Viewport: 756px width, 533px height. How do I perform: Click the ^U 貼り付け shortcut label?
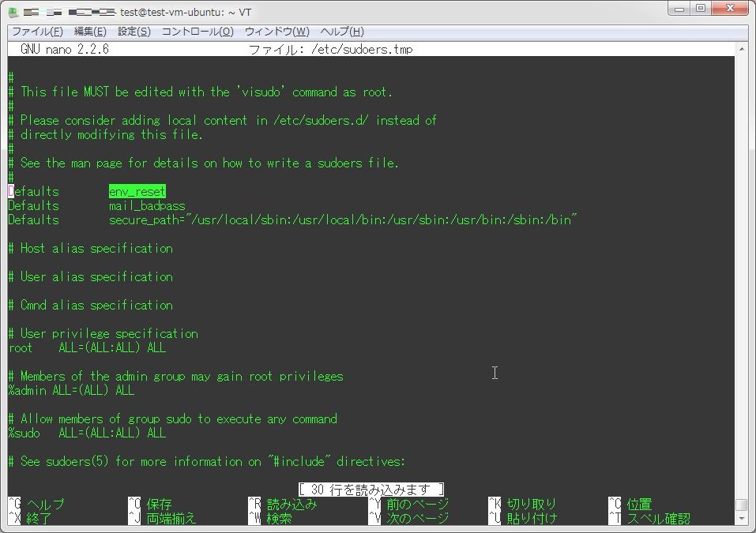(x=523, y=519)
